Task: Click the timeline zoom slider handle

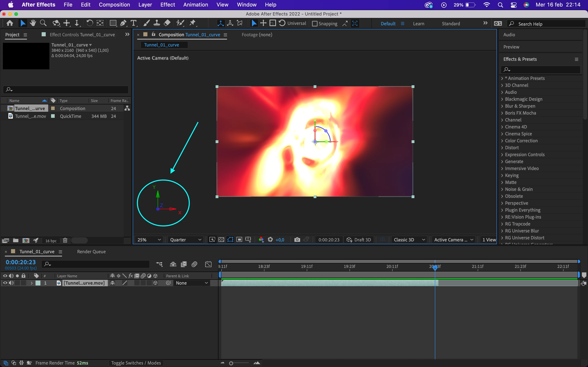Action: click(231, 363)
